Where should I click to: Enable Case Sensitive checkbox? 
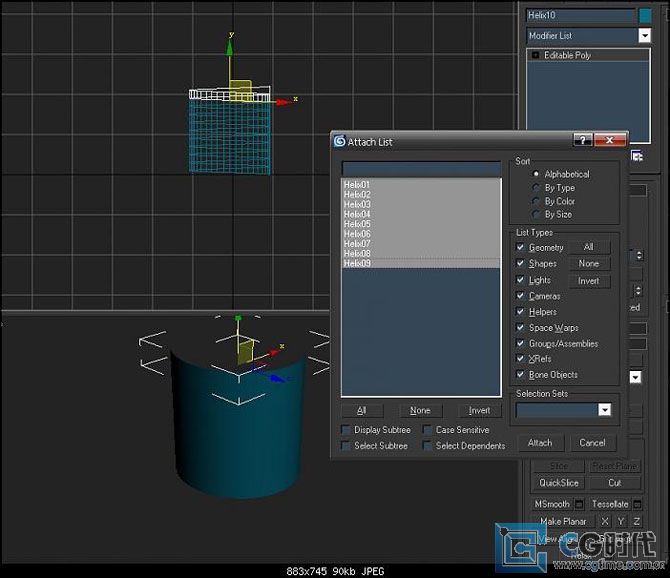point(427,429)
